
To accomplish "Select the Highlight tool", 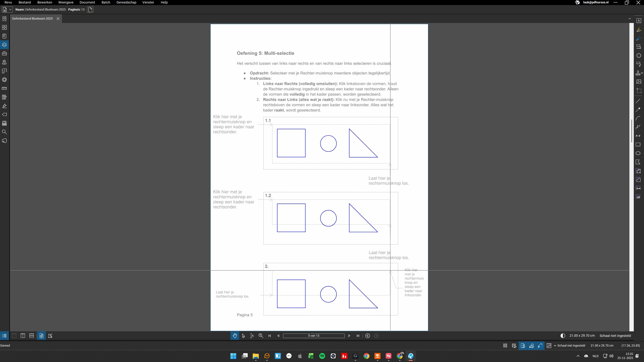I will click(638, 30).
